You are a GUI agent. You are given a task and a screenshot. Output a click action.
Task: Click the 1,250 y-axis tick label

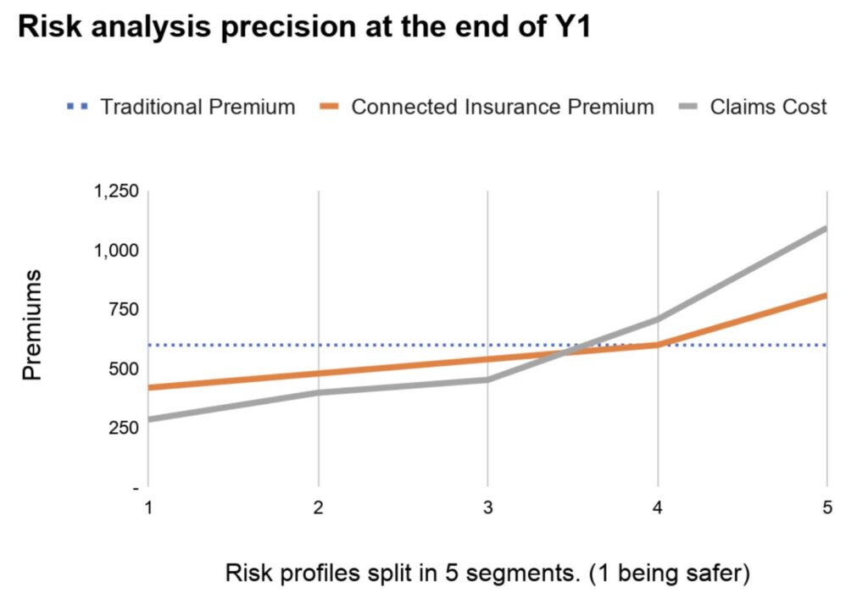pyautogui.click(x=115, y=192)
